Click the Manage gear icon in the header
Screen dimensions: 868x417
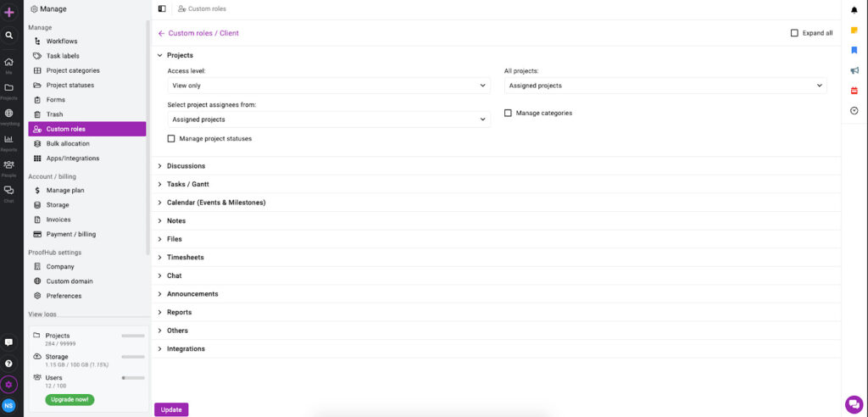[x=34, y=8]
